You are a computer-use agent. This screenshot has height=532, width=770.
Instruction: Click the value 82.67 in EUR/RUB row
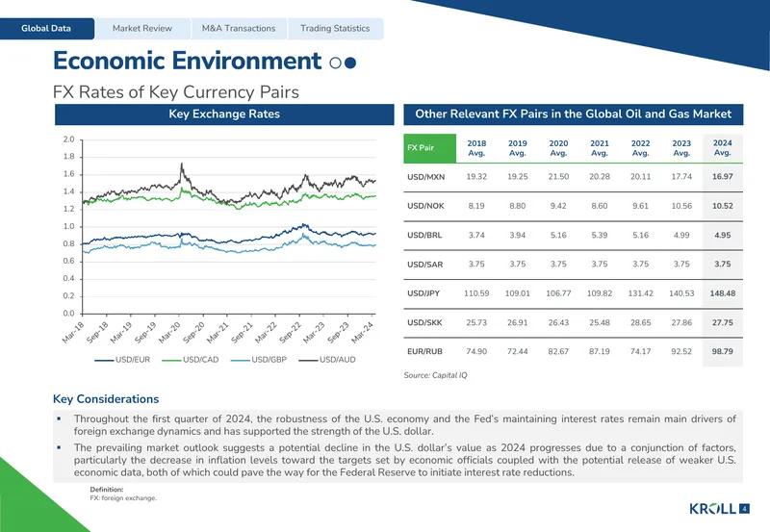558,352
